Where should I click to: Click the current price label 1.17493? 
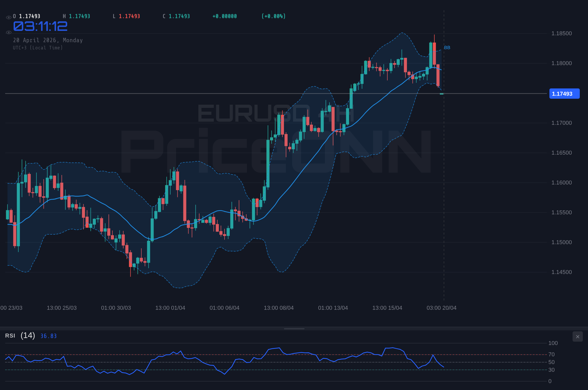(564, 94)
